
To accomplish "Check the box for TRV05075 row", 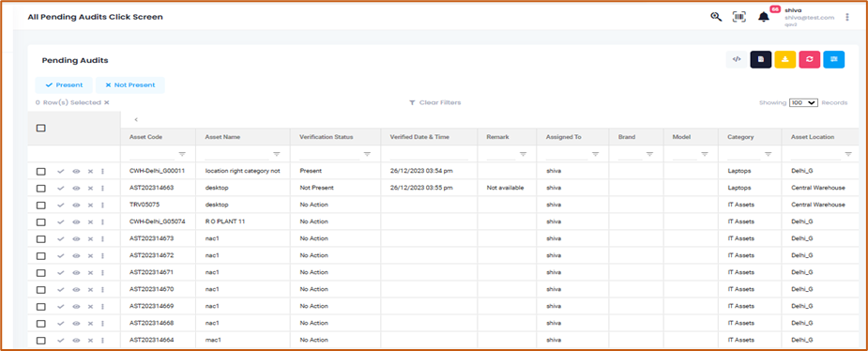I will (x=41, y=205).
